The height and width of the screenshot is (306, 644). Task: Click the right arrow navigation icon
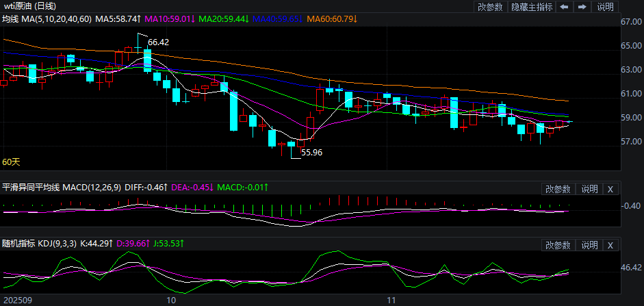(582, 7)
